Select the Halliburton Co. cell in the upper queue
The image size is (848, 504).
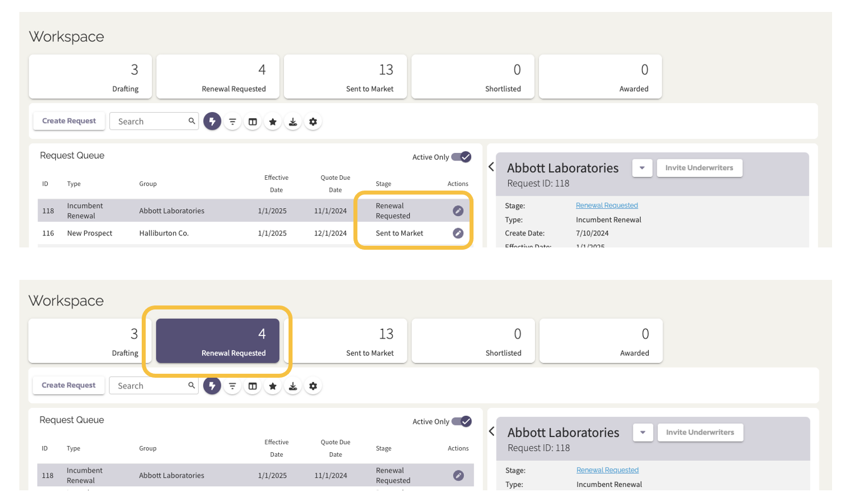tap(164, 233)
